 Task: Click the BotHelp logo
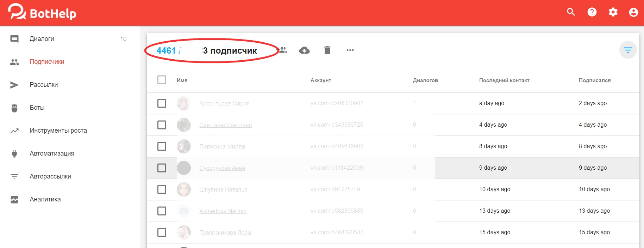[x=42, y=13]
